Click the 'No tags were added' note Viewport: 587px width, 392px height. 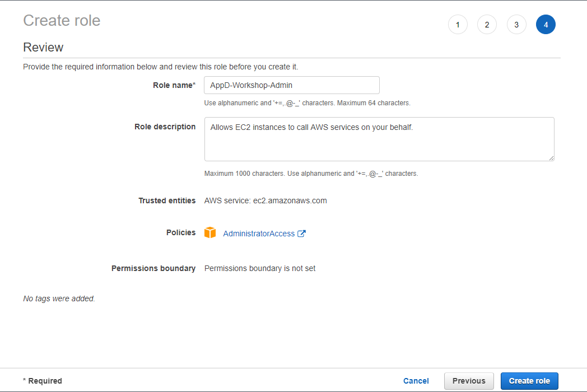coord(59,298)
